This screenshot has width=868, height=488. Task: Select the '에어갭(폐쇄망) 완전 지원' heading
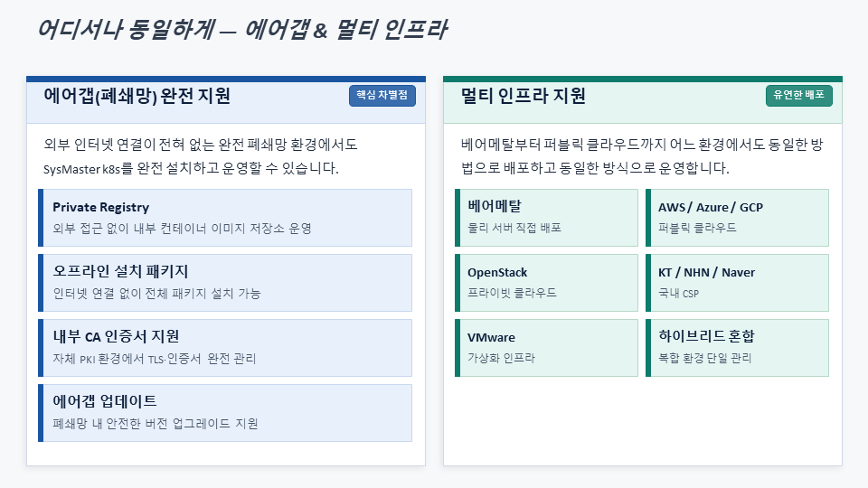[x=137, y=96]
